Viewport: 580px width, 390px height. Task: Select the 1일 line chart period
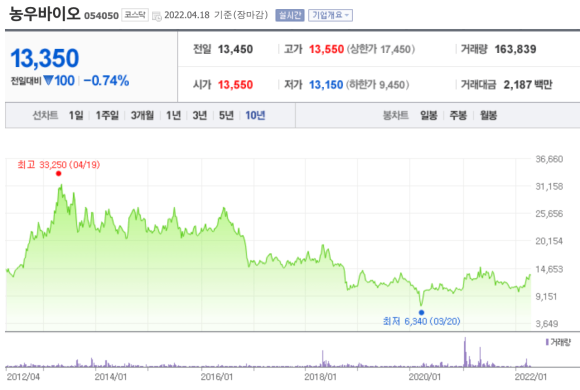tap(76, 115)
